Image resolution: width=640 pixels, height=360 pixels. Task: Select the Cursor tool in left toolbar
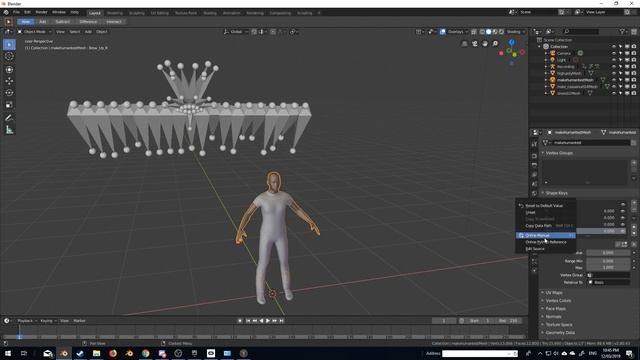click(9, 56)
